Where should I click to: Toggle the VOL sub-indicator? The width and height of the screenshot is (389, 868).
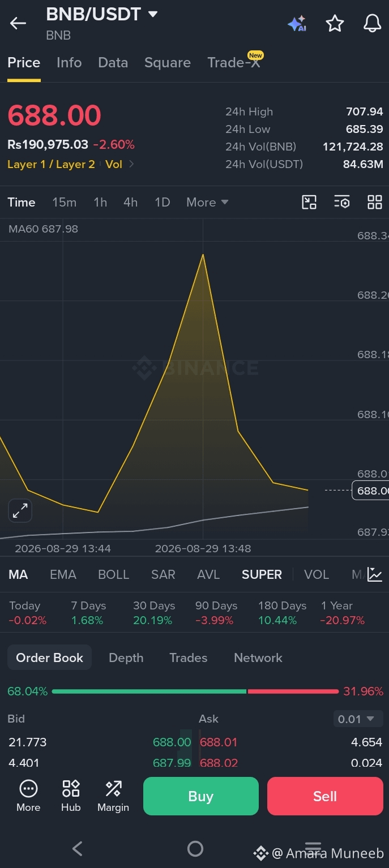(x=317, y=574)
